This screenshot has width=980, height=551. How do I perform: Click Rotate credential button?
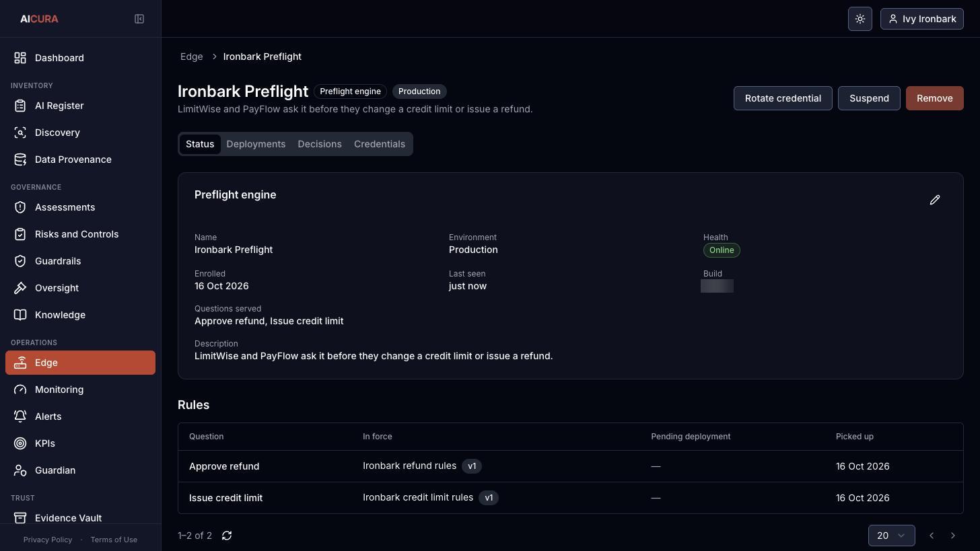point(783,98)
